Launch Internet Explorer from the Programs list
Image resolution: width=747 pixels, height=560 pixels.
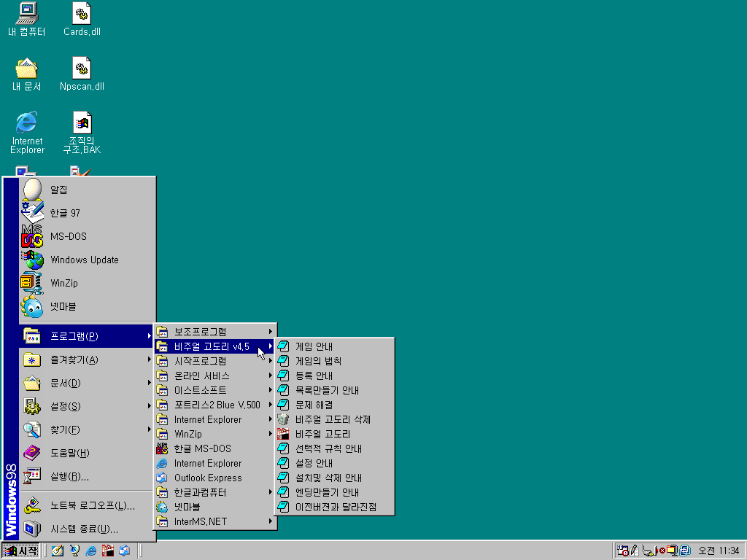pos(215,463)
